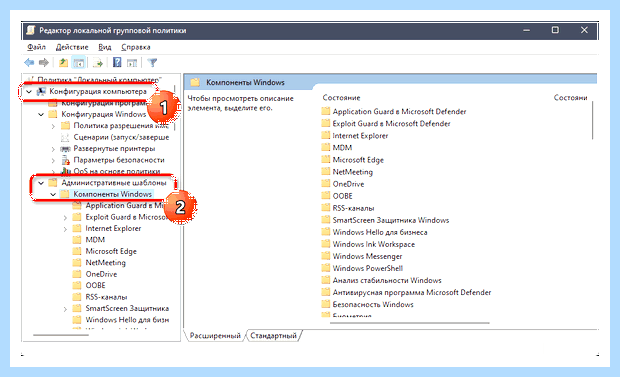Image resolution: width=620 pixels, height=377 pixels.
Task: Switch to the Стандартный tab
Action: pyautogui.click(x=273, y=335)
